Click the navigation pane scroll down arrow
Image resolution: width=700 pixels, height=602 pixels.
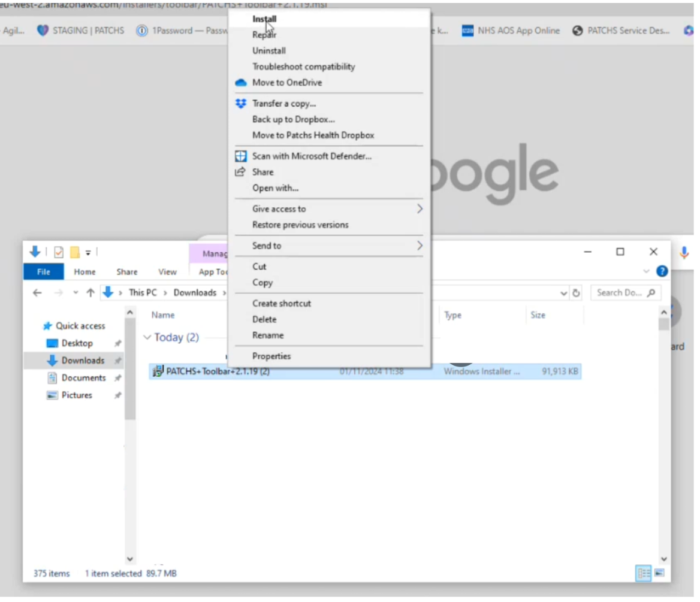130,559
